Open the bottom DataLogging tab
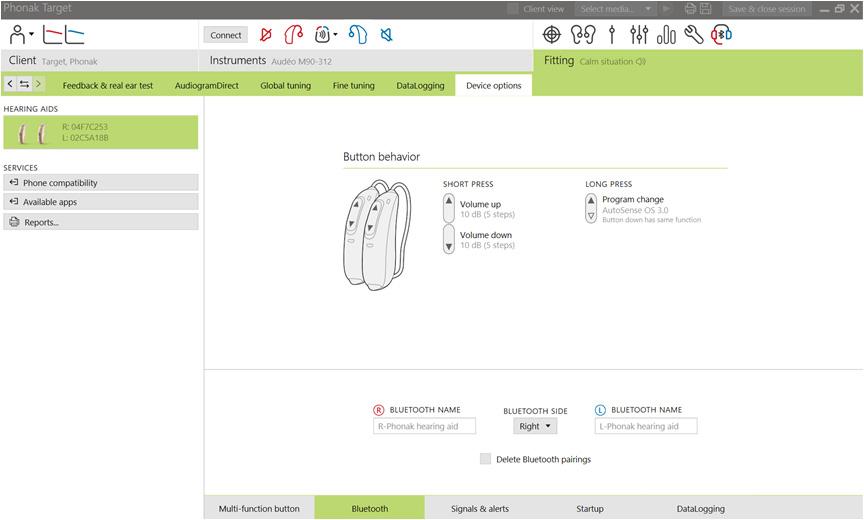This screenshot has width=864, height=520. point(701,508)
